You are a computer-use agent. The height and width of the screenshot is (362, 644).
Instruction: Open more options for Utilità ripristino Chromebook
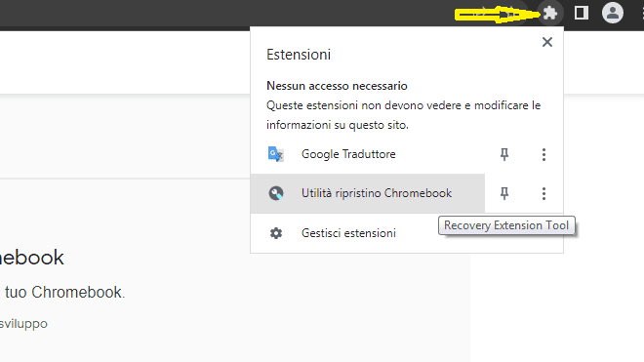[x=543, y=193]
